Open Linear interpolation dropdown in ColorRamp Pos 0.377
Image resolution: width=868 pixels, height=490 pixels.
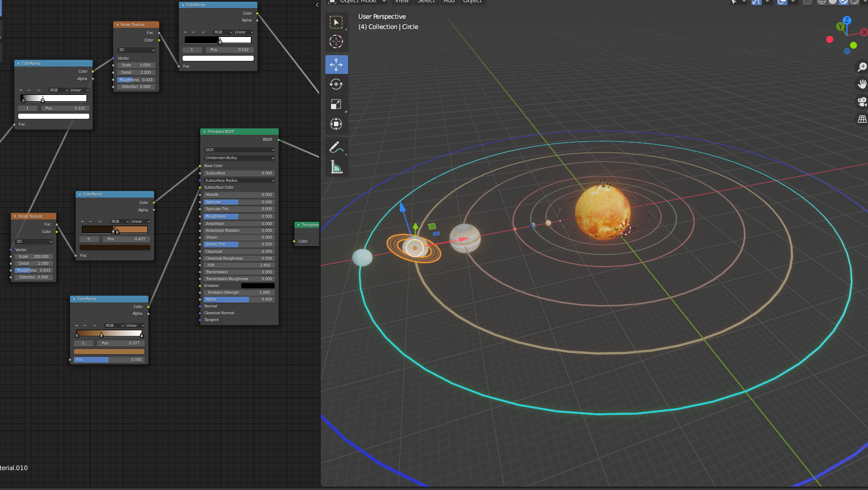click(x=135, y=325)
